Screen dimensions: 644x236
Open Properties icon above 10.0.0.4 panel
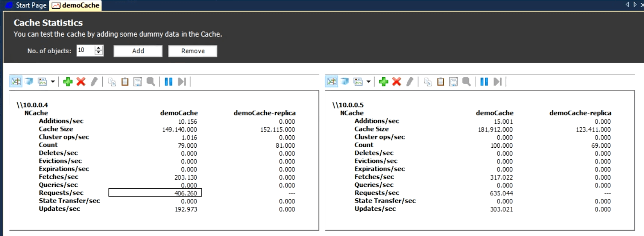pos(138,82)
